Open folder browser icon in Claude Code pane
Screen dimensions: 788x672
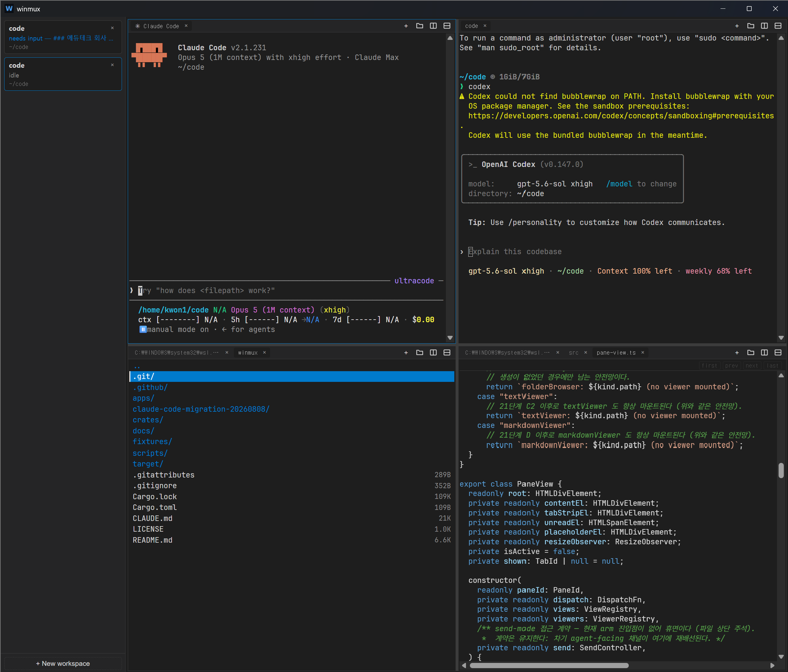click(x=420, y=26)
